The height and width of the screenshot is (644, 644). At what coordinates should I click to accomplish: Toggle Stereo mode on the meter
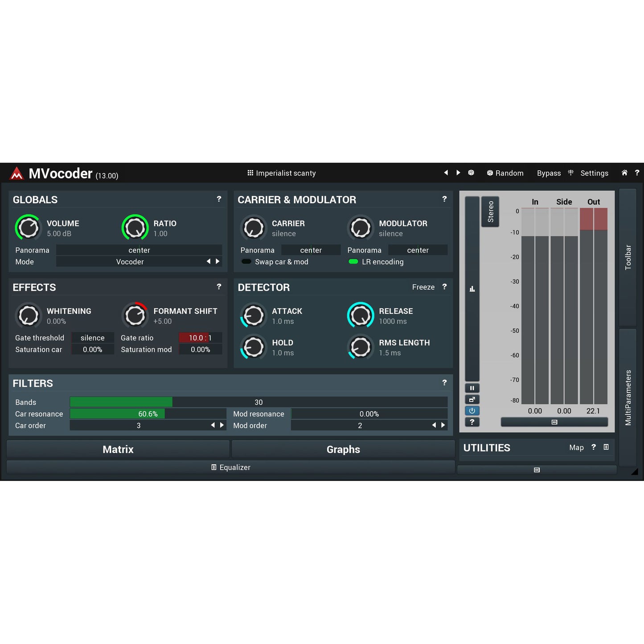click(x=490, y=212)
